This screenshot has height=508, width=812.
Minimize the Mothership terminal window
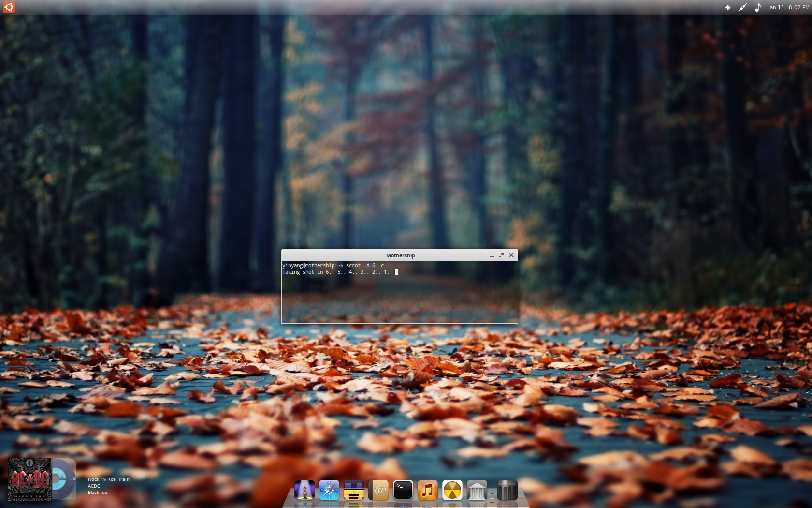pos(492,255)
